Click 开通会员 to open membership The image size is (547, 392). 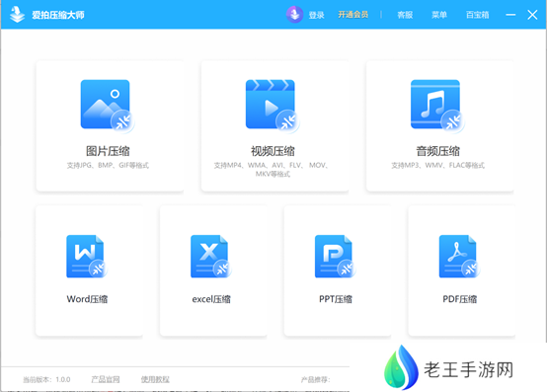(x=353, y=15)
